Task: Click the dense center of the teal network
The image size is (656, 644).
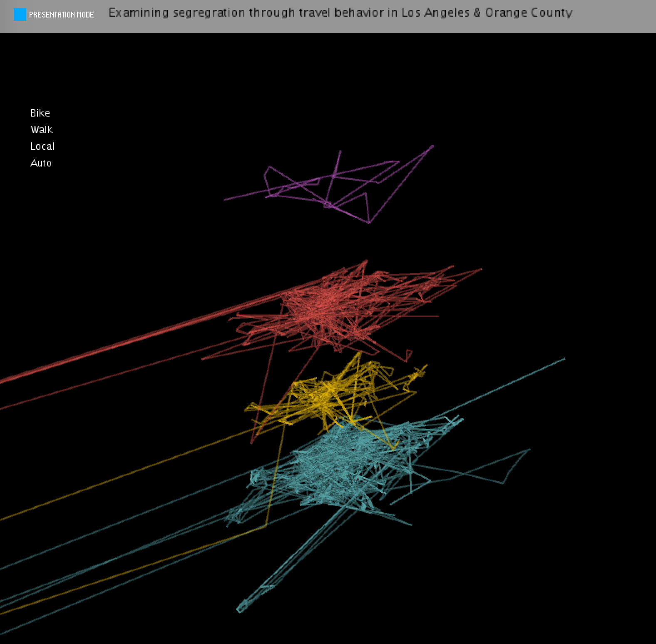Action: point(341,462)
